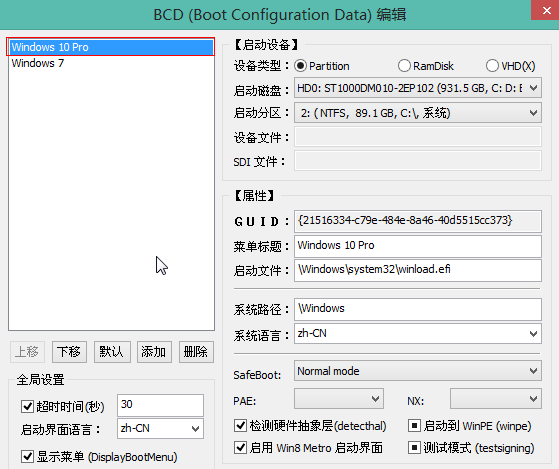This screenshot has width=559, height=469.
Task: Toggle the detecthal checkbox
Action: [240, 426]
